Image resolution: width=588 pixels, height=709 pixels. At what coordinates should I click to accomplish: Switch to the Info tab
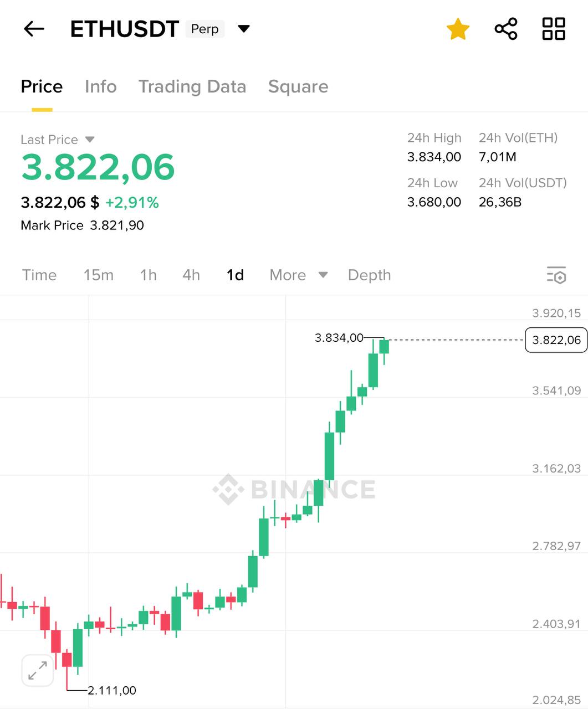(x=100, y=86)
